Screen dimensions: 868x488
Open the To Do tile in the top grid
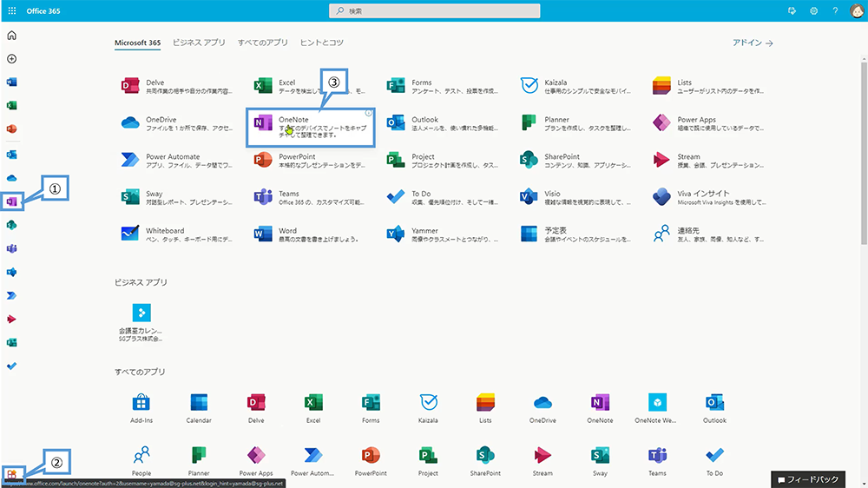pos(443,197)
